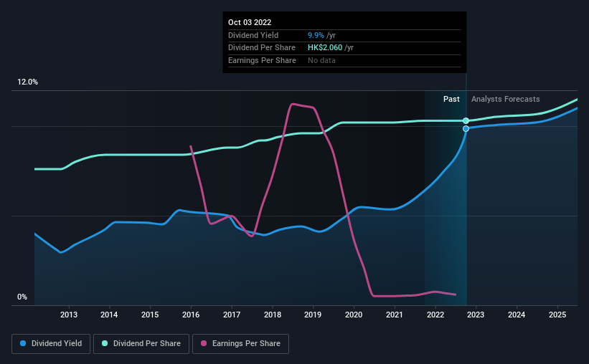Select the 2016 axis label

(x=191, y=315)
